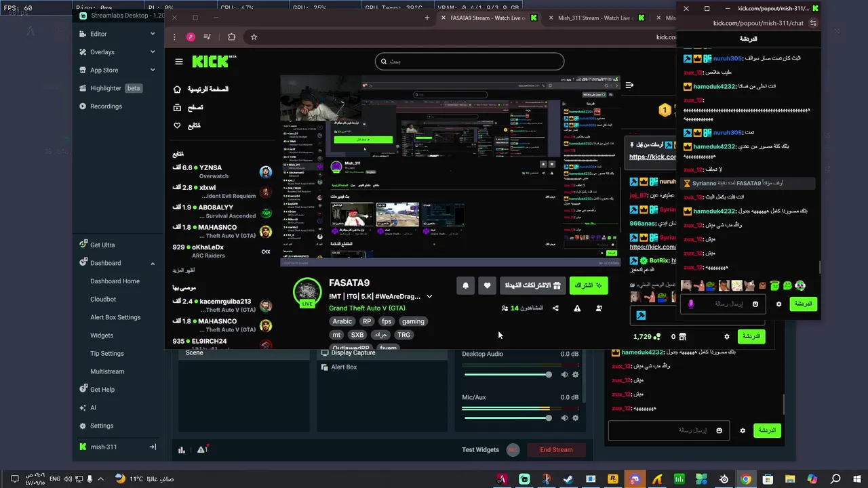The image size is (868, 488).
Task: Open Recordings in Streamlabs sidebar
Action: (106, 106)
